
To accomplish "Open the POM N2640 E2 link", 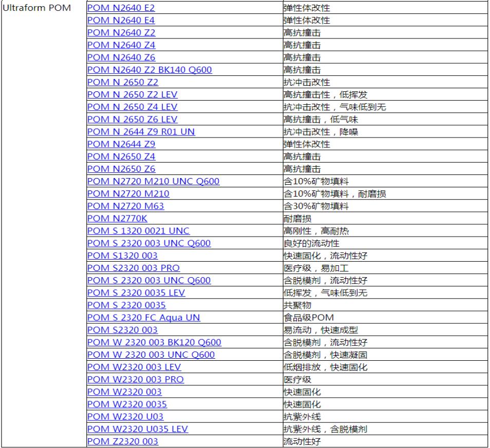I will (121, 8).
